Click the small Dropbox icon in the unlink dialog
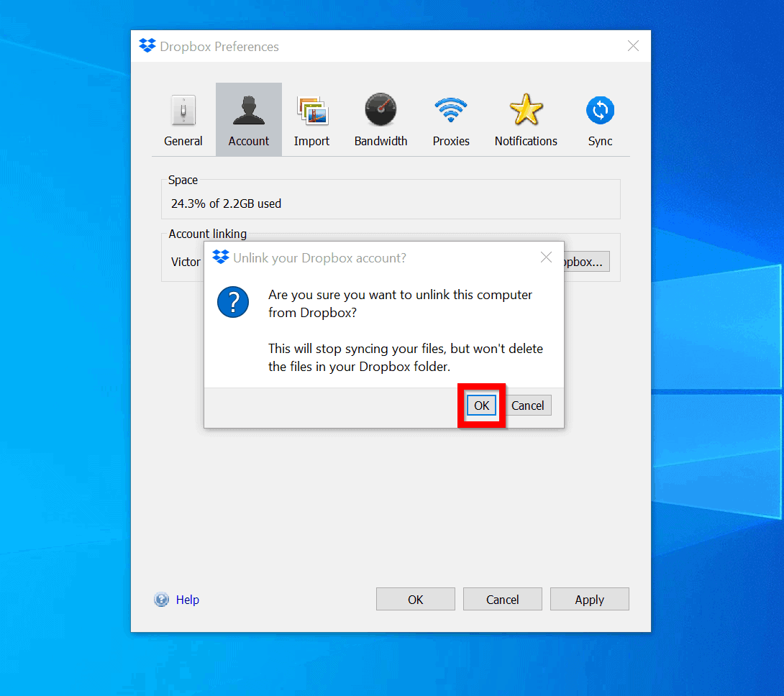This screenshot has height=696, width=784. [221, 257]
